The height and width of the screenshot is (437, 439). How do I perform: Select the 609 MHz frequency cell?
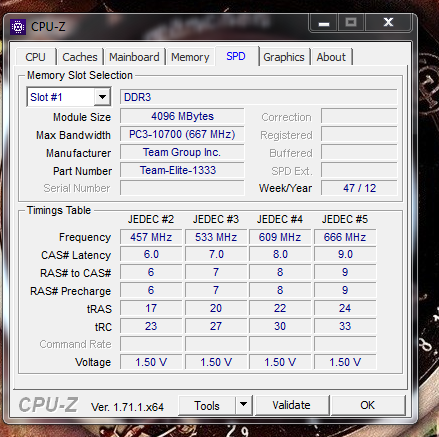[x=280, y=237]
